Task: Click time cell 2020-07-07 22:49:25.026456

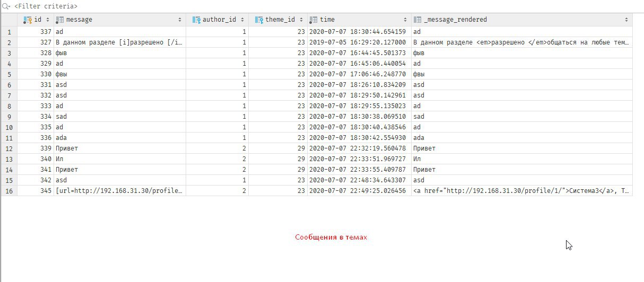Action: click(359, 191)
